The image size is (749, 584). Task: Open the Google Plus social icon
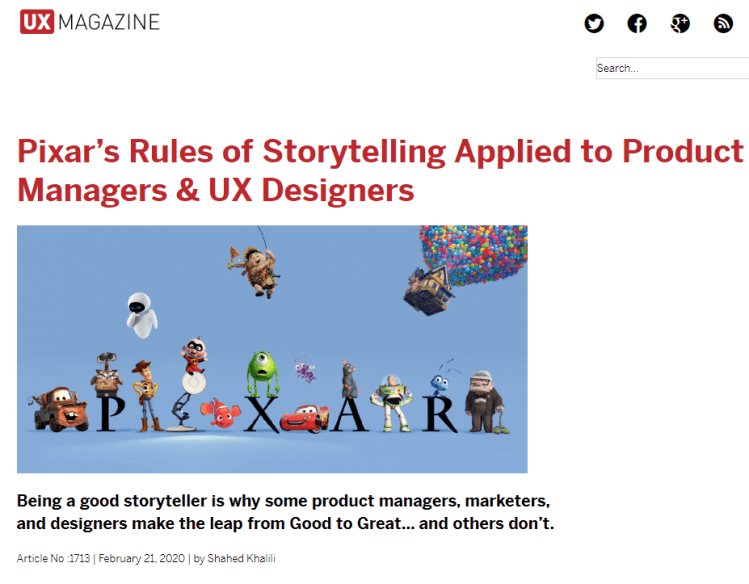click(x=680, y=23)
